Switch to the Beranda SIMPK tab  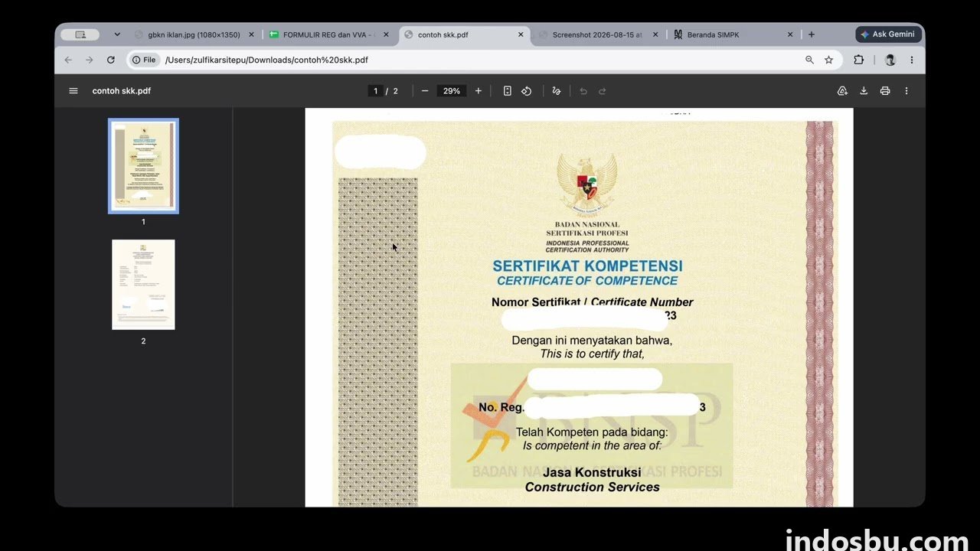click(x=733, y=34)
